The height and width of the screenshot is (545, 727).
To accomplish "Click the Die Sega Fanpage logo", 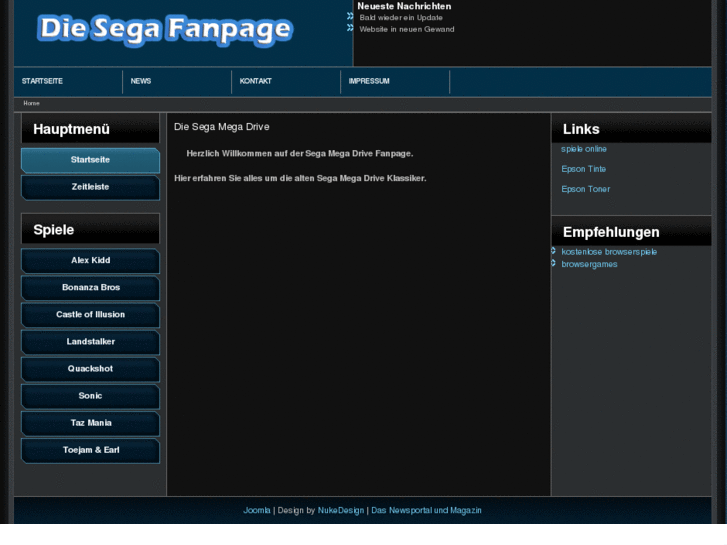I will pyautogui.click(x=165, y=30).
